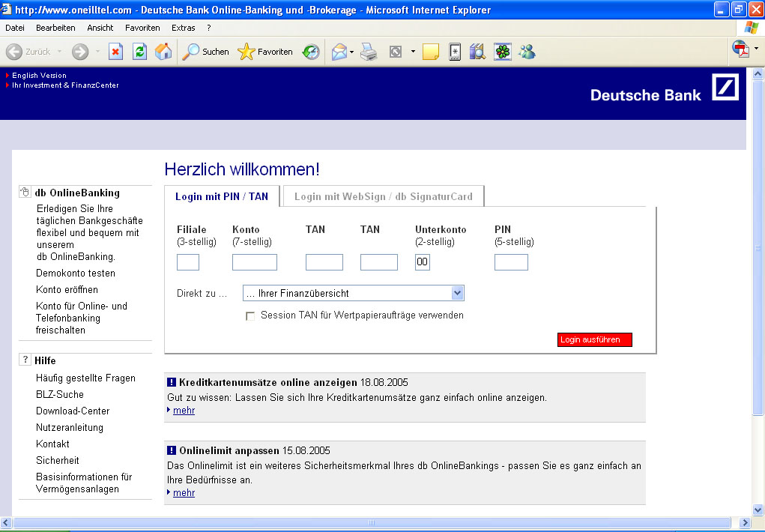Screen dimensions: 765x532
Task: Click the Unterkonto field showing 00
Action: 423,262
